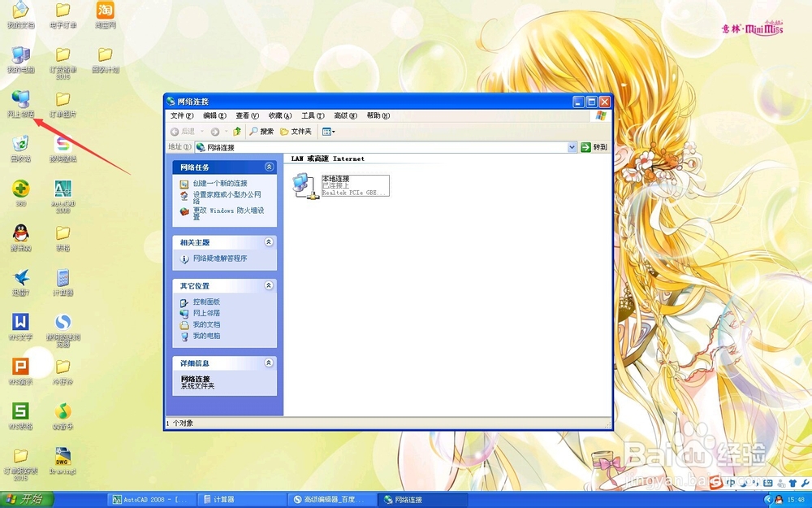812x508 pixels.
Task: Select the 表格 folder on desktop
Action: (63, 238)
